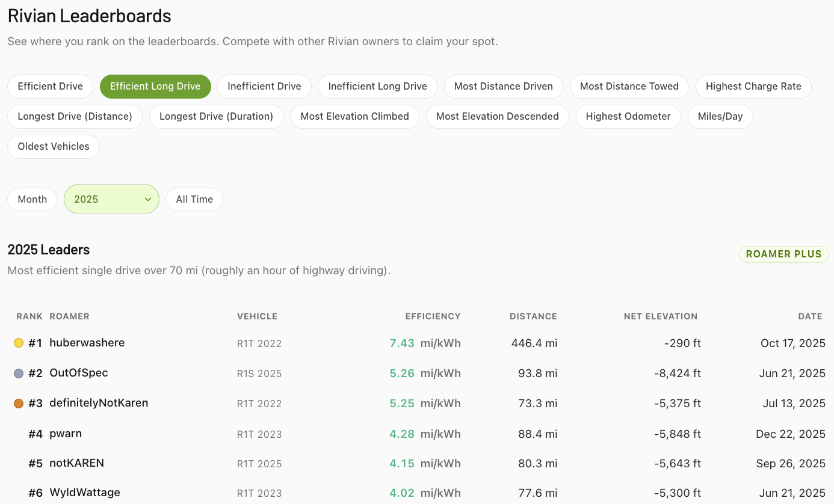
Task: Show the Oldest Vehicles leaderboard
Action: click(x=54, y=146)
